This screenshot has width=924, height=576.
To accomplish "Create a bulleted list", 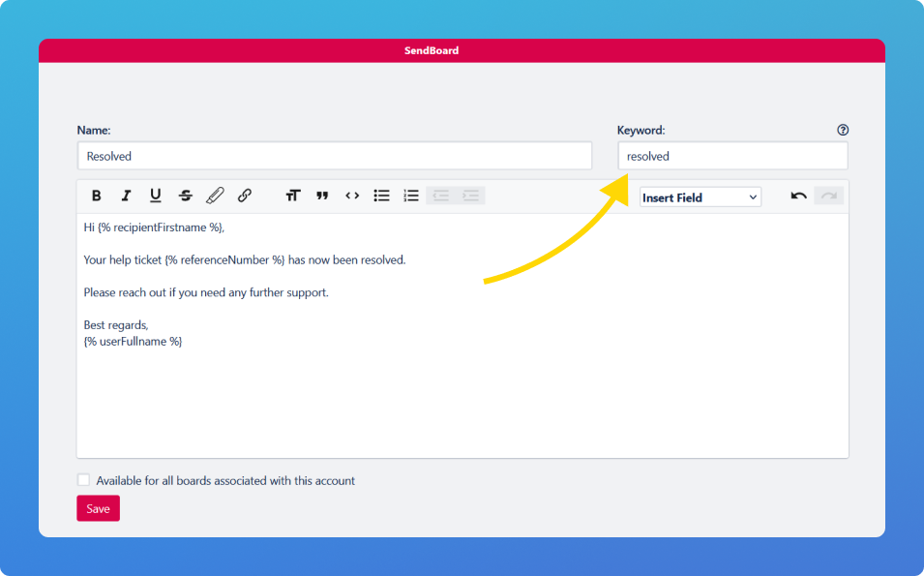I will pyautogui.click(x=381, y=196).
